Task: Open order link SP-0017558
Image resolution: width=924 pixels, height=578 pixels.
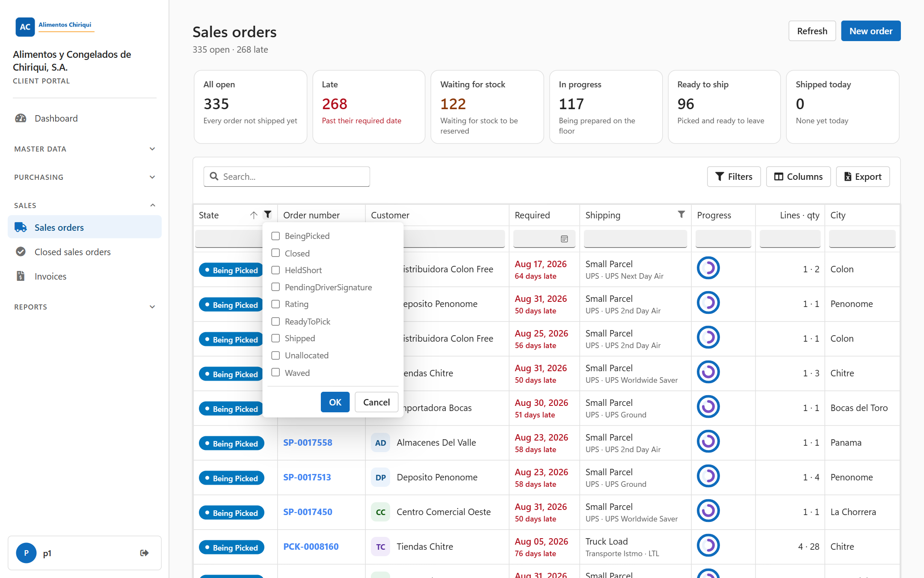Action: [308, 443]
